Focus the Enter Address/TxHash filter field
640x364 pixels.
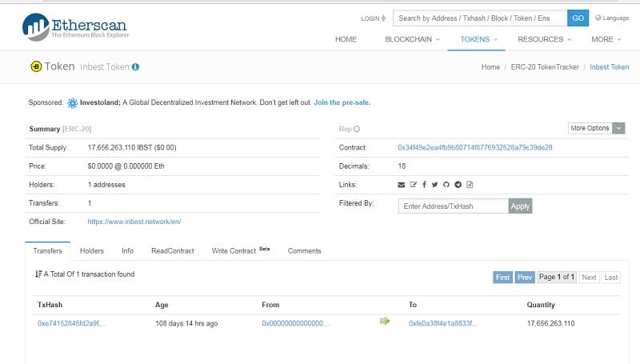click(454, 206)
